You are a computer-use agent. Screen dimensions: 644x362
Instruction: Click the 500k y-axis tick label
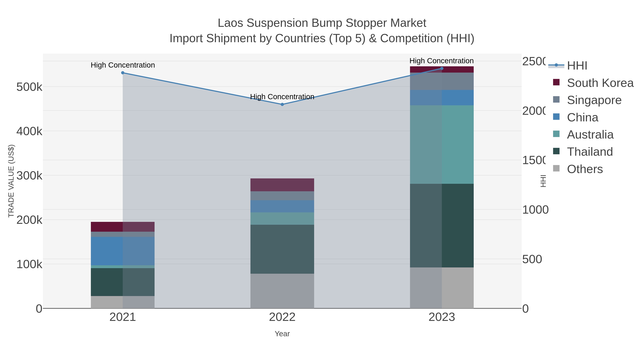pos(29,87)
